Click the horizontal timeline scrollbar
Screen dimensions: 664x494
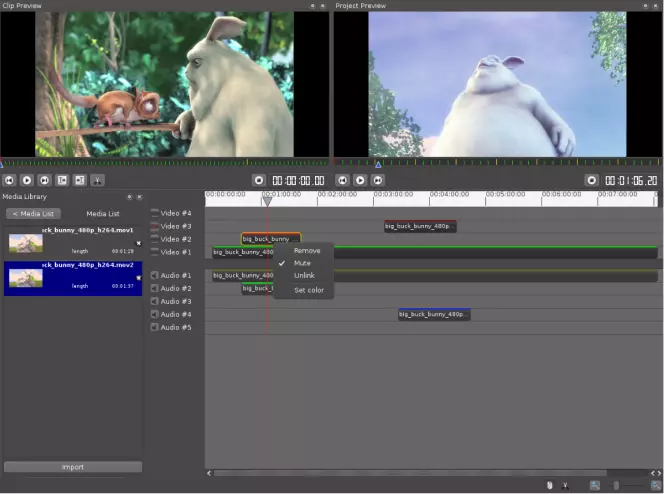tap(410, 473)
